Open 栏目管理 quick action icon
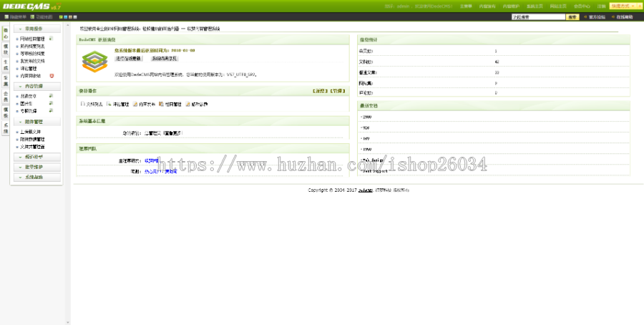 (162, 104)
